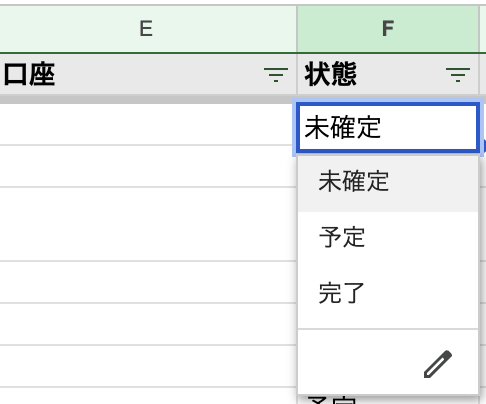Select column E via its header

click(x=147, y=29)
